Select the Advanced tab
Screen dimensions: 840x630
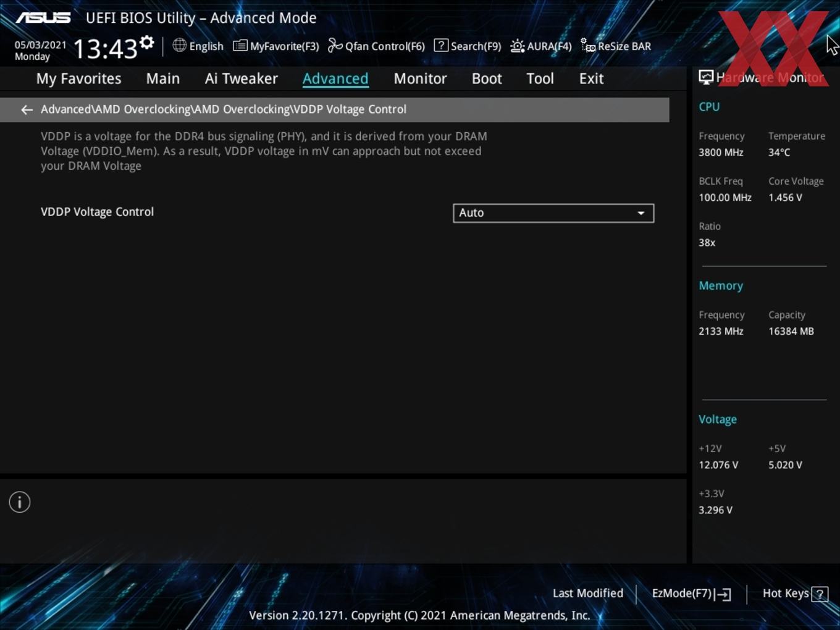pyautogui.click(x=335, y=78)
